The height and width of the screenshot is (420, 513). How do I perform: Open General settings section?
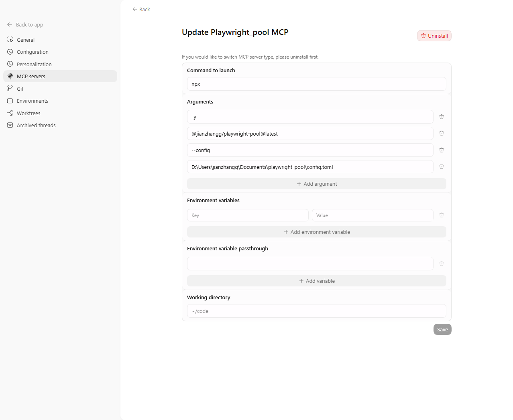(26, 40)
